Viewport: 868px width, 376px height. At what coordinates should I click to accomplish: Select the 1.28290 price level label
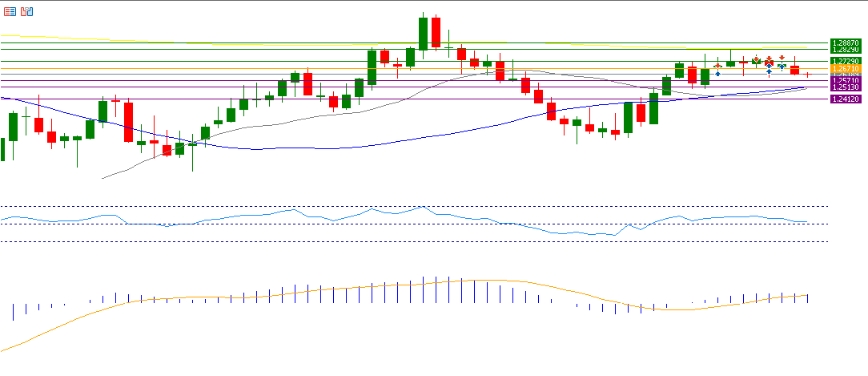point(846,50)
